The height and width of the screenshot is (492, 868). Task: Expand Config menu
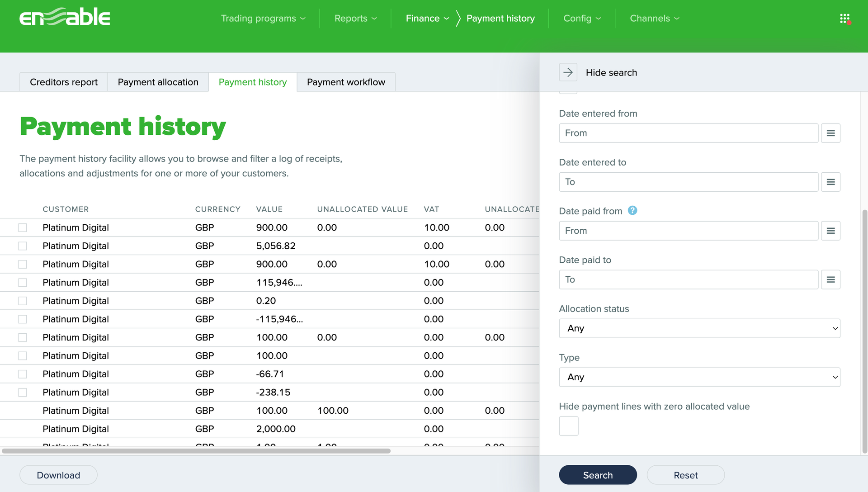(582, 19)
